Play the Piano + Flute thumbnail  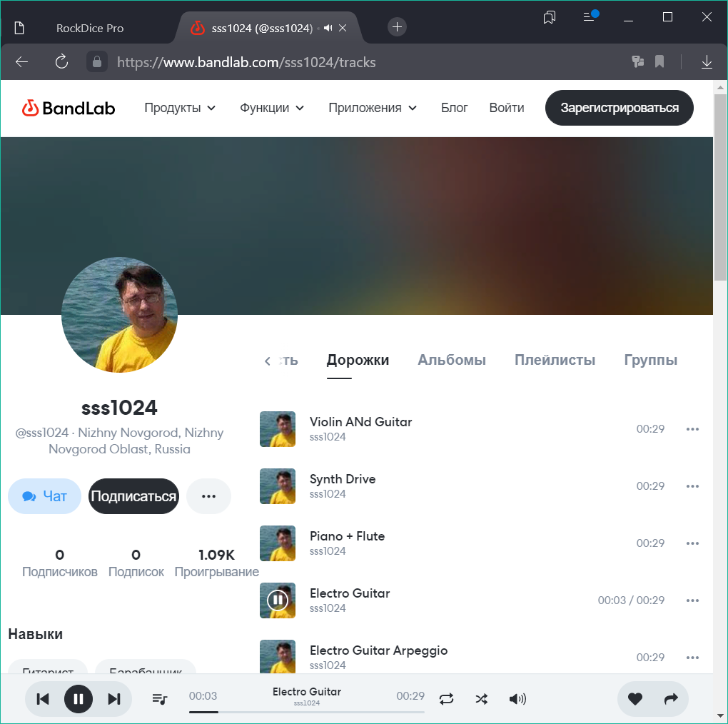click(x=278, y=543)
